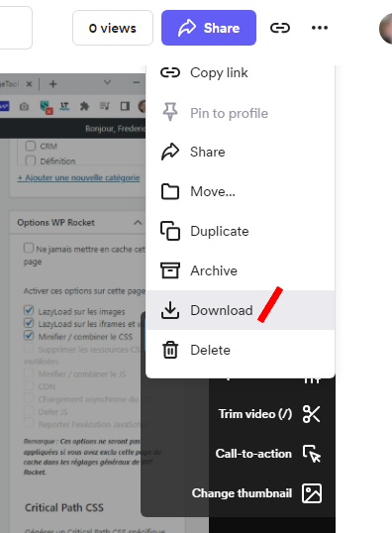Image resolution: width=392 pixels, height=533 pixels.
Task: Toggle the CDN checkbox
Action: click(x=29, y=385)
